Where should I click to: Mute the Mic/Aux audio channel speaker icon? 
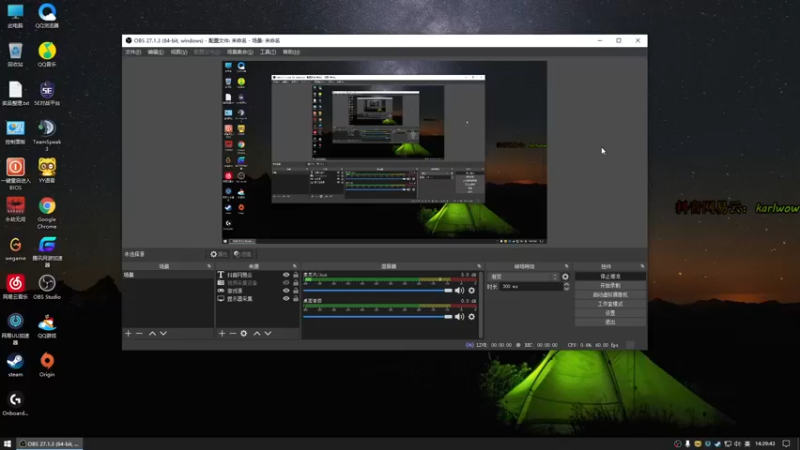click(460, 290)
